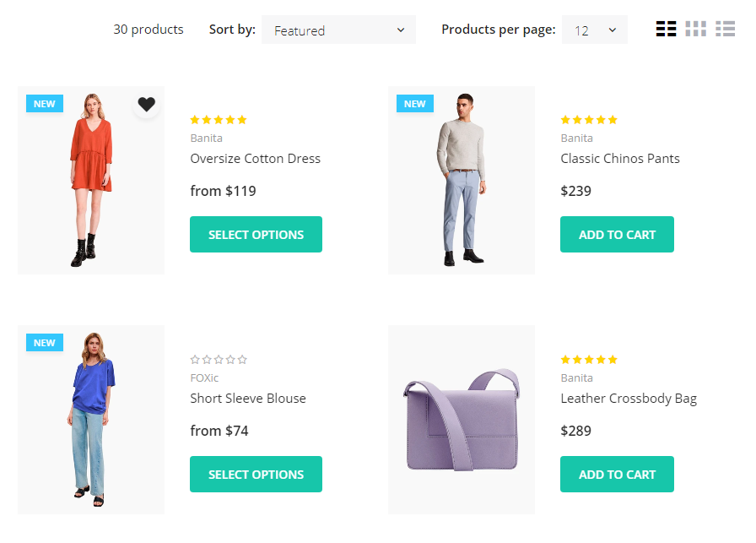
Task: Switch to two-column grid view
Action: pyautogui.click(x=666, y=29)
